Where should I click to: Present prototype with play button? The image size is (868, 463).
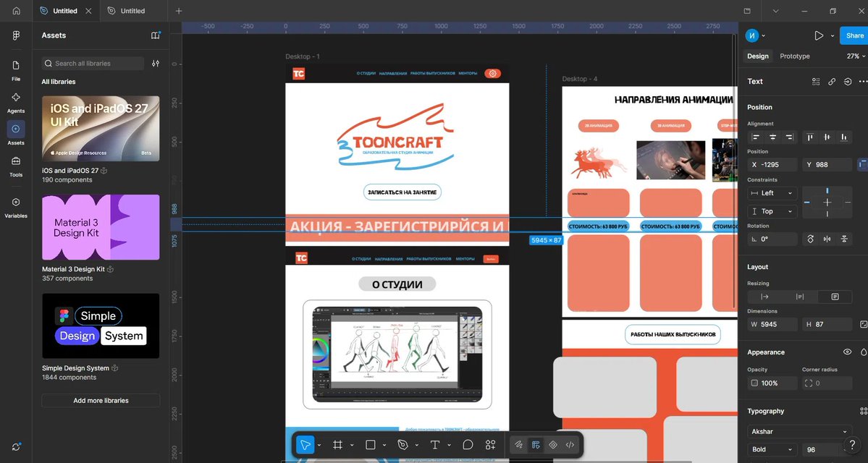[819, 35]
